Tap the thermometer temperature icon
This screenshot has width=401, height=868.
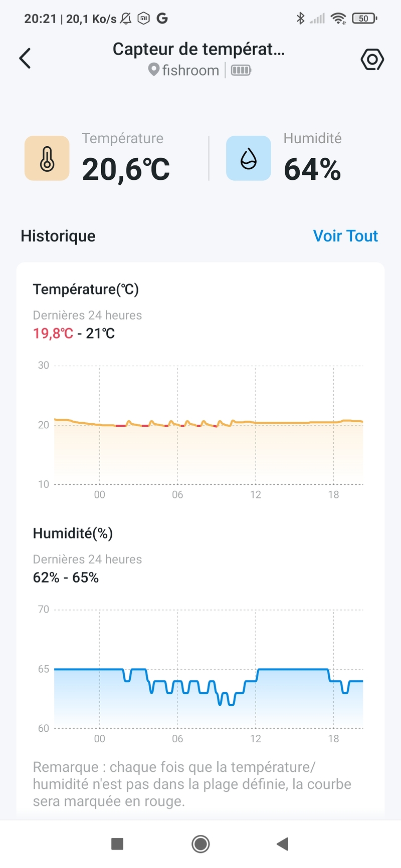[x=47, y=158]
